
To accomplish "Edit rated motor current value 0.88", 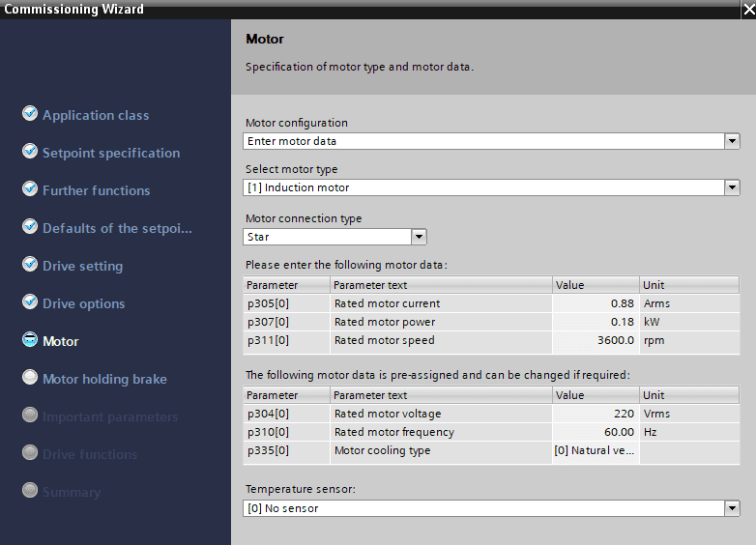I will (x=596, y=303).
